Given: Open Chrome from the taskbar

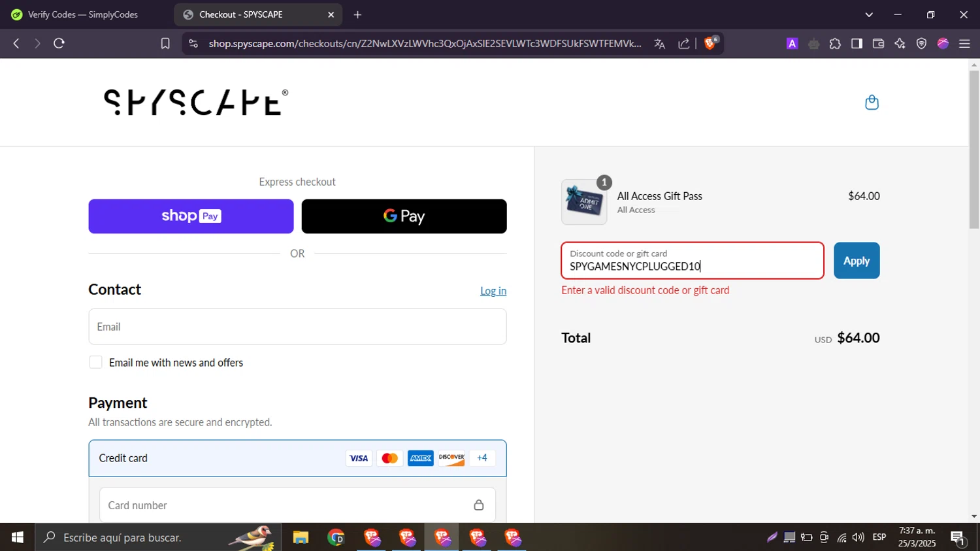Looking at the screenshot, I should point(336,537).
